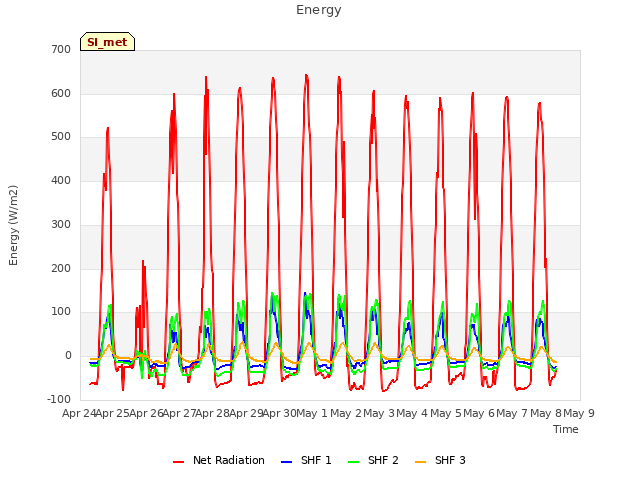The image size is (640, 480).
Task: Click the 100 y-axis tick label
Action: [61, 312]
